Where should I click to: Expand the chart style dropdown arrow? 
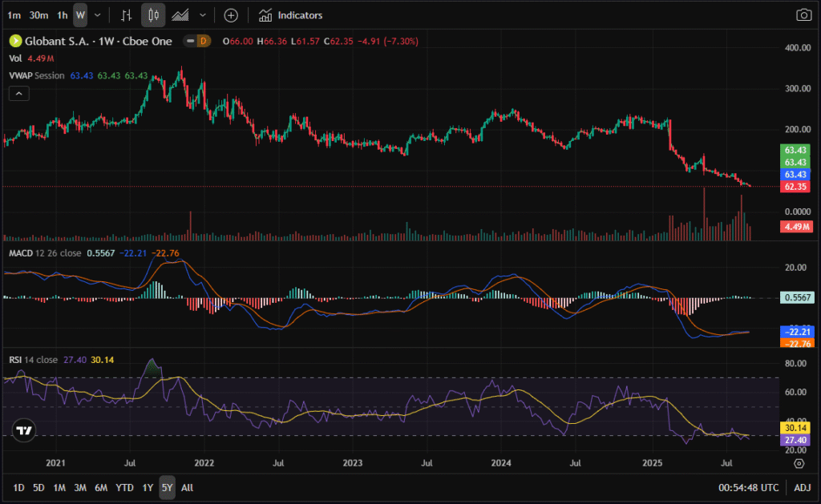tap(203, 15)
